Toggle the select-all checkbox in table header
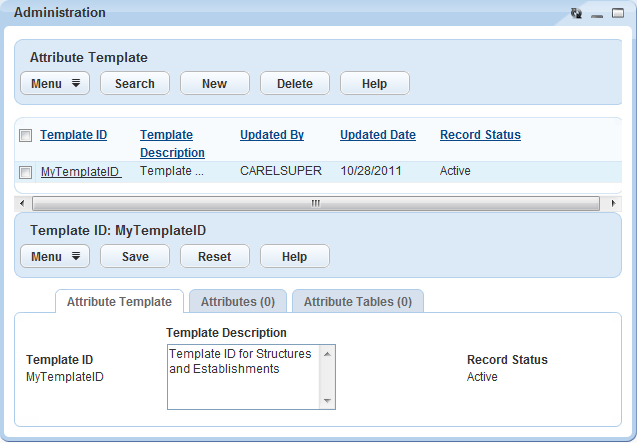This screenshot has height=443, width=637. 26,136
